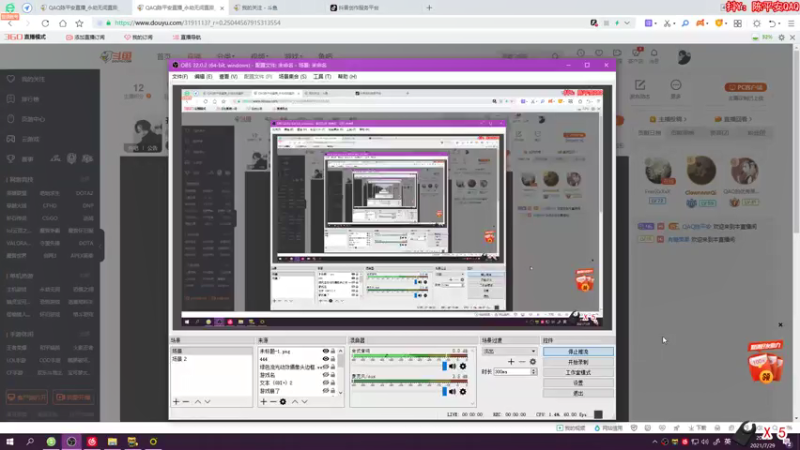The height and width of the screenshot is (450, 800).
Task: Open scene transition properties gear
Action: click(x=533, y=362)
